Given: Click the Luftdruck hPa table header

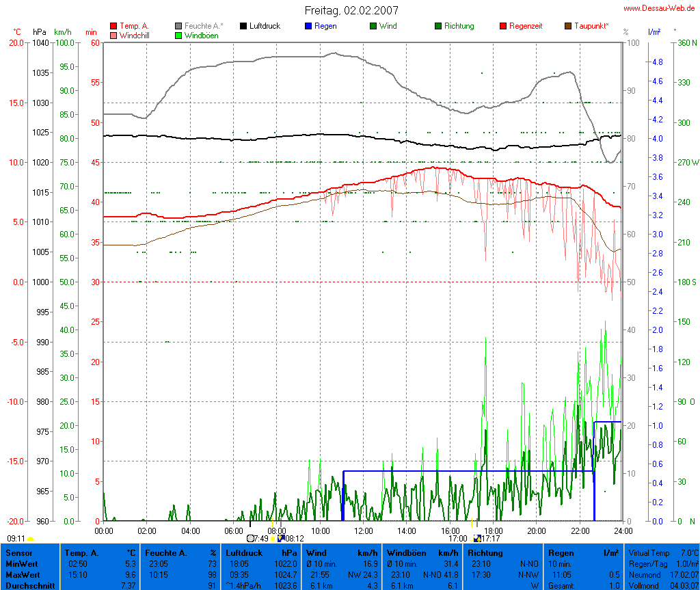Looking at the screenshot, I should coord(262,552).
